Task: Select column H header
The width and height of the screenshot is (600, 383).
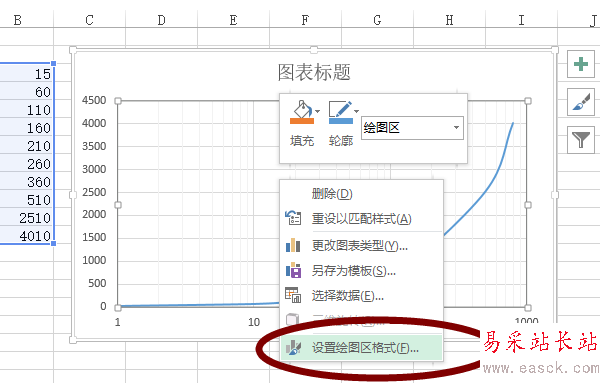Action: point(449,20)
